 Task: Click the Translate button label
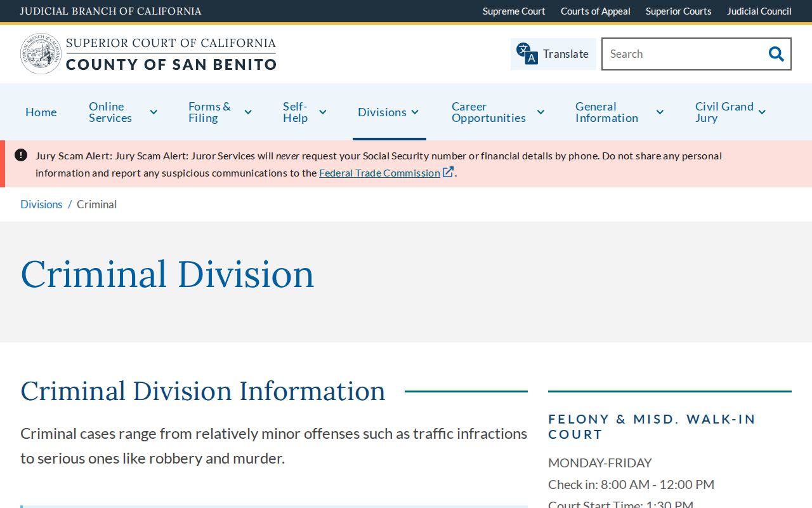pyautogui.click(x=566, y=54)
